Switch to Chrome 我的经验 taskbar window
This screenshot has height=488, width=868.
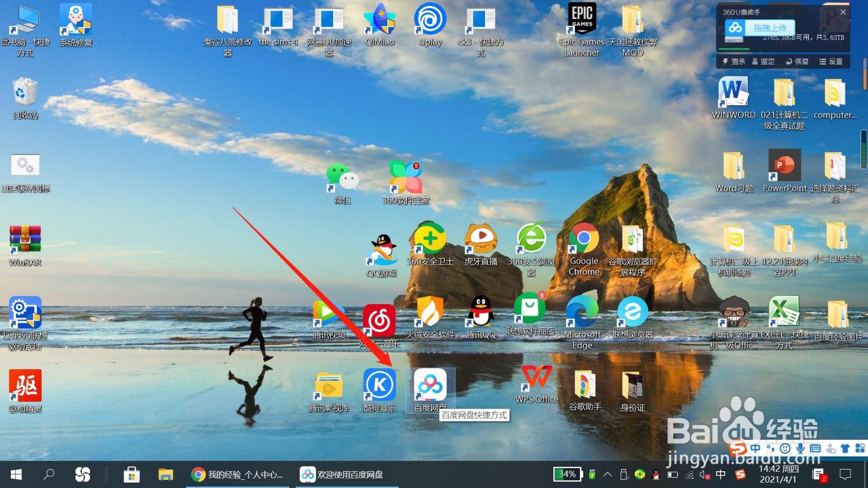tap(238, 474)
